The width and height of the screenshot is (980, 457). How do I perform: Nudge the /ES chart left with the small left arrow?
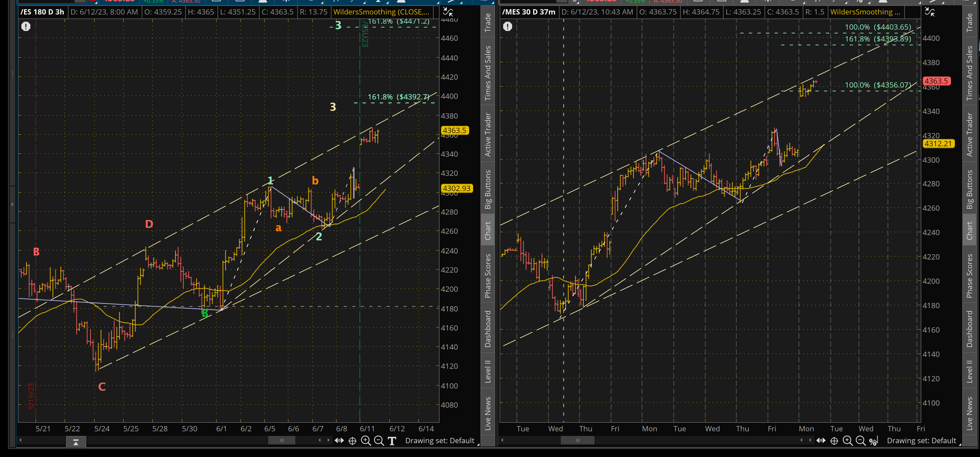(x=320, y=440)
